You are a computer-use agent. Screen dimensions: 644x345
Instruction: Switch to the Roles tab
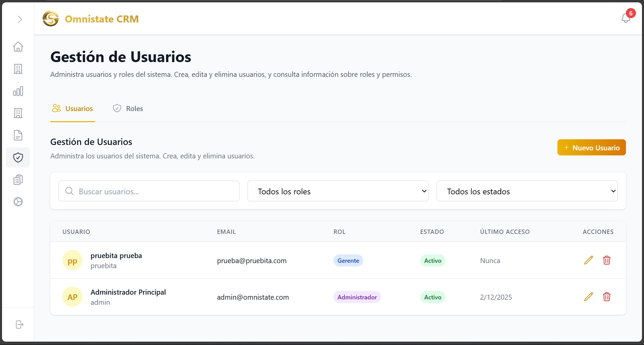128,108
